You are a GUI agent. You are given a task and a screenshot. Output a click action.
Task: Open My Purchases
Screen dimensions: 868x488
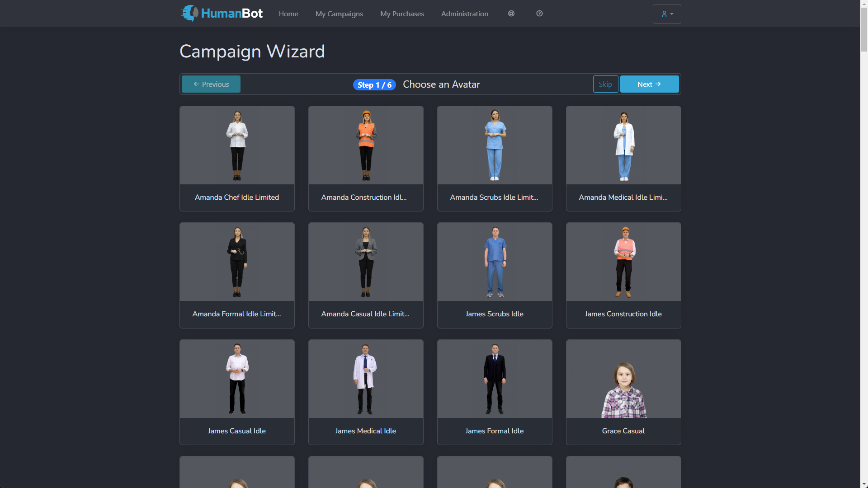pos(402,14)
